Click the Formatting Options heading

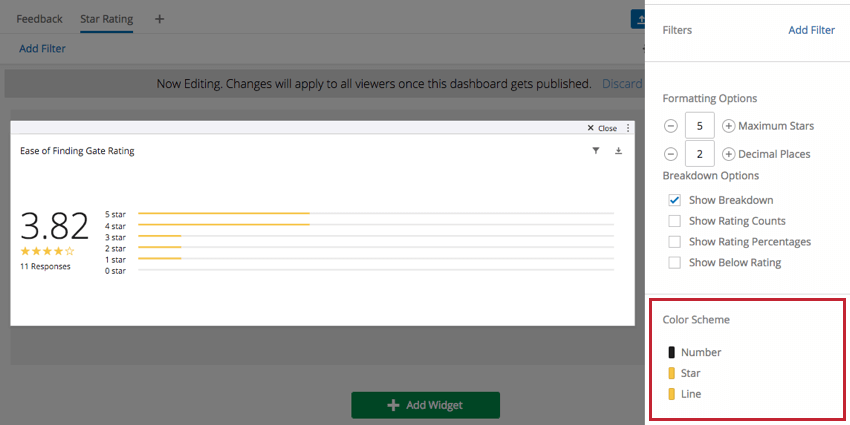click(710, 99)
